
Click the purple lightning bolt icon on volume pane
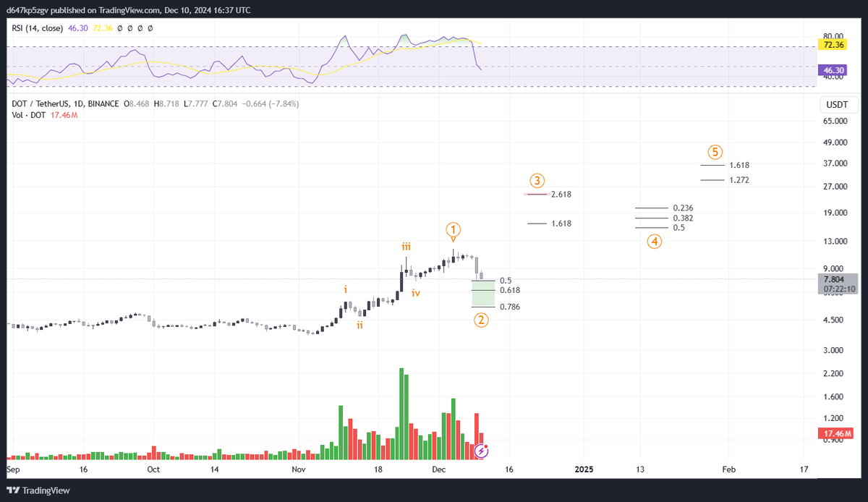[x=482, y=451]
